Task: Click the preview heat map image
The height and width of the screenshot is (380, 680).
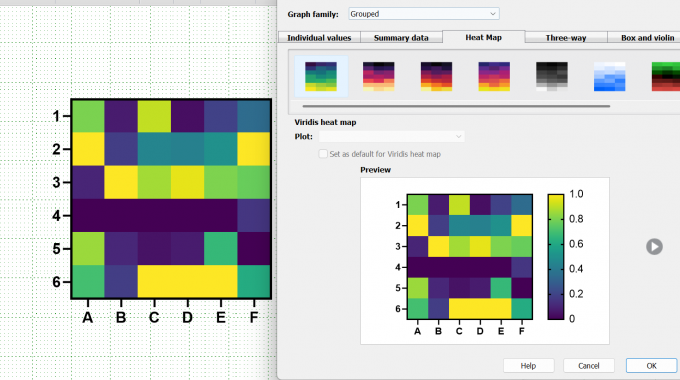Action: pos(470,257)
